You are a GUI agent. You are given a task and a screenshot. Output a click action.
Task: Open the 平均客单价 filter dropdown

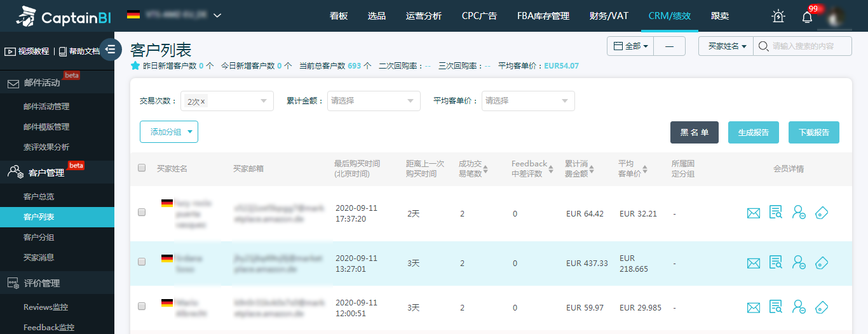click(x=528, y=101)
